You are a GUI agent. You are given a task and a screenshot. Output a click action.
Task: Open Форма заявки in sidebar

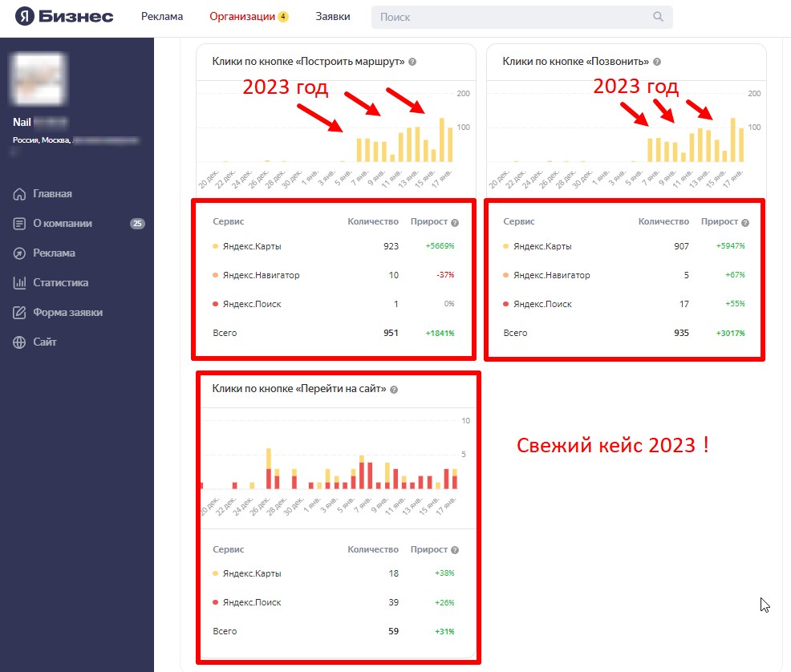click(67, 313)
